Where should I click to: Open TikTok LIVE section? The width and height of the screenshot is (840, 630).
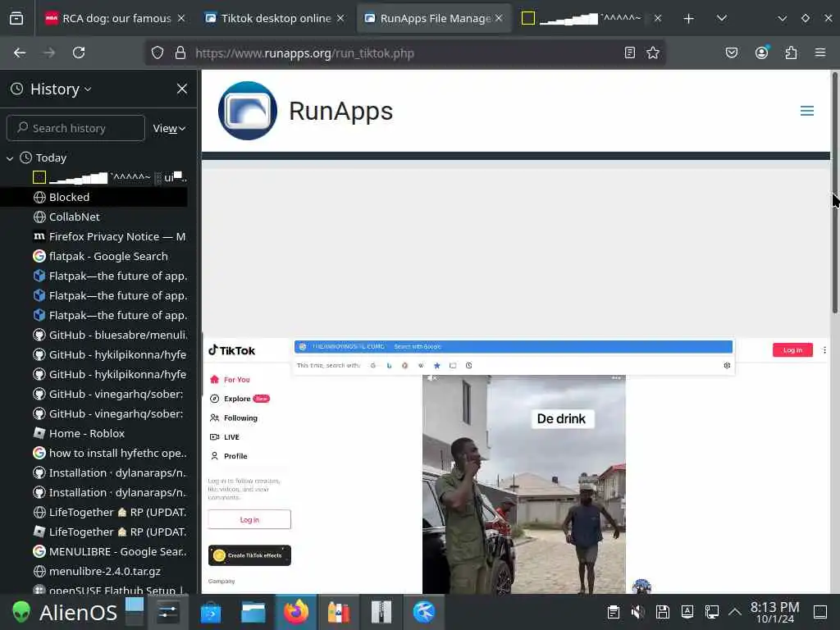coord(225,437)
